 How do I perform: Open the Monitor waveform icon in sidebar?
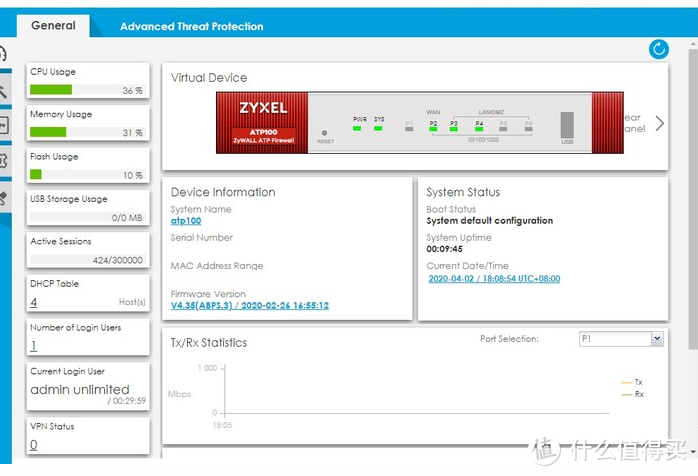pyautogui.click(x=3, y=125)
